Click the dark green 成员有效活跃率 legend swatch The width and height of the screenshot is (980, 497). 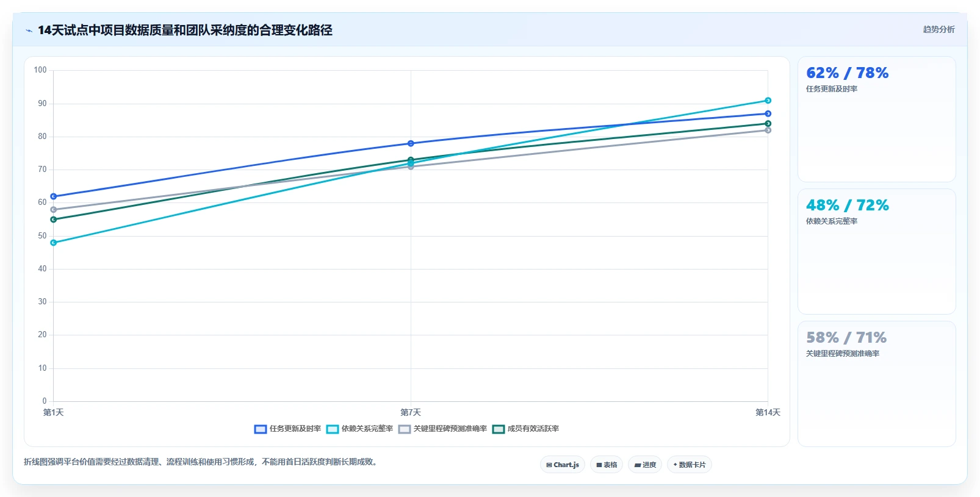tap(499, 429)
